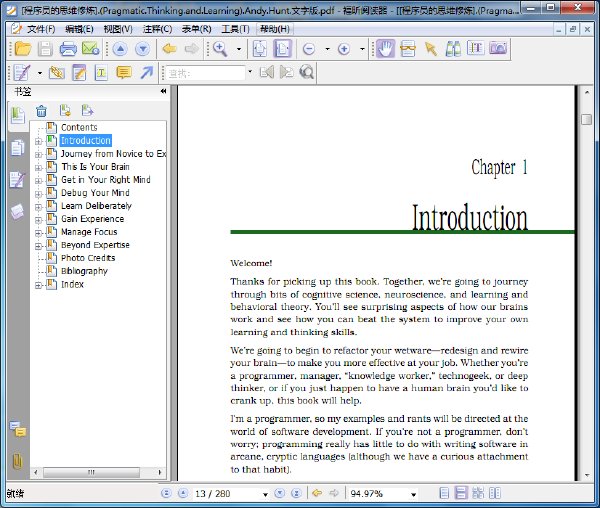The height and width of the screenshot is (508, 600).
Task: Open the zoom tool dropdown arrow
Action: (239, 49)
